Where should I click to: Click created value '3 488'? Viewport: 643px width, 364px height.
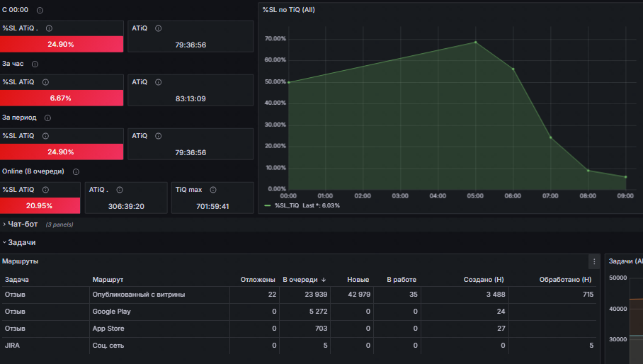coord(496,295)
